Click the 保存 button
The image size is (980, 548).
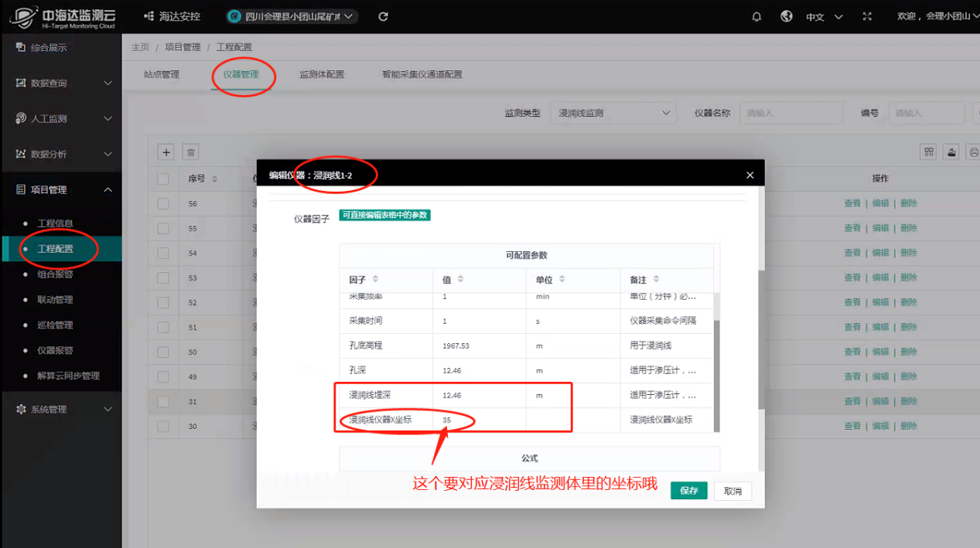(x=688, y=491)
